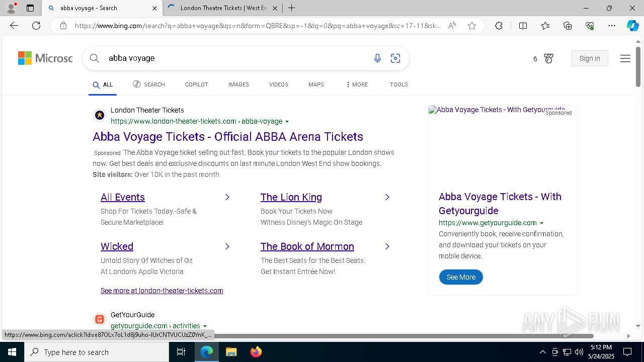Open tab actions menu icon
Image resolution: width=644 pixels, height=362 pixels.
pyautogui.click(x=30, y=8)
